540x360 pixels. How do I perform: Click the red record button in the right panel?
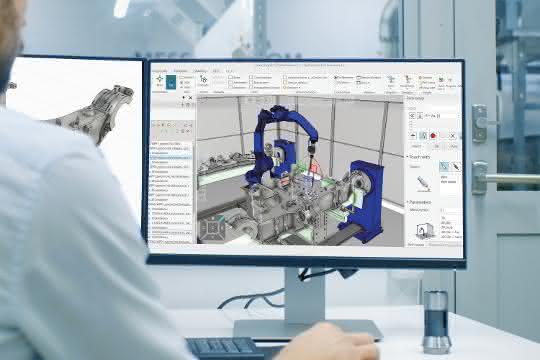tap(433, 136)
